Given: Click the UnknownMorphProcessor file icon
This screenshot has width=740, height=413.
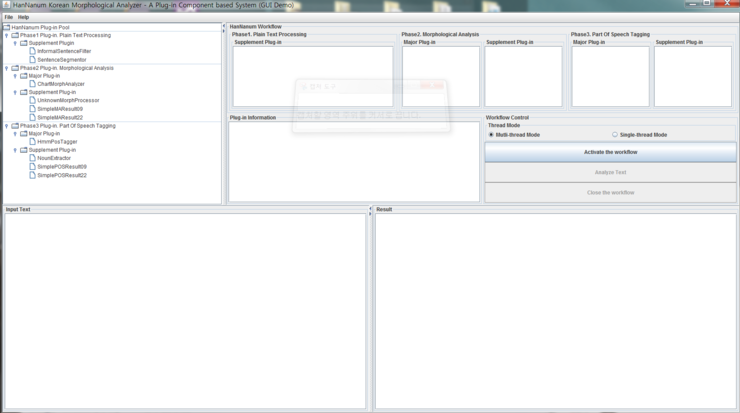Looking at the screenshot, I should click(x=33, y=100).
